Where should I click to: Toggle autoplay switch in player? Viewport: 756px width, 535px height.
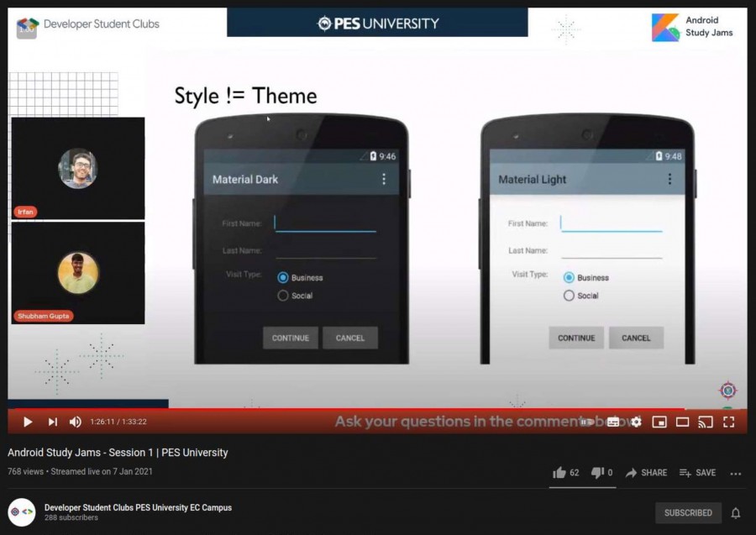click(x=587, y=422)
